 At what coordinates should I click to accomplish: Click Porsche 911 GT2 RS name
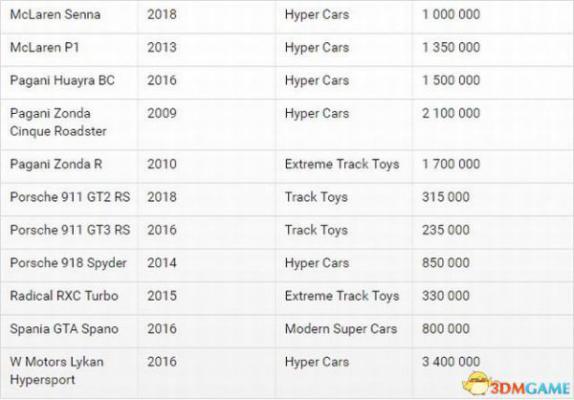[70, 197]
